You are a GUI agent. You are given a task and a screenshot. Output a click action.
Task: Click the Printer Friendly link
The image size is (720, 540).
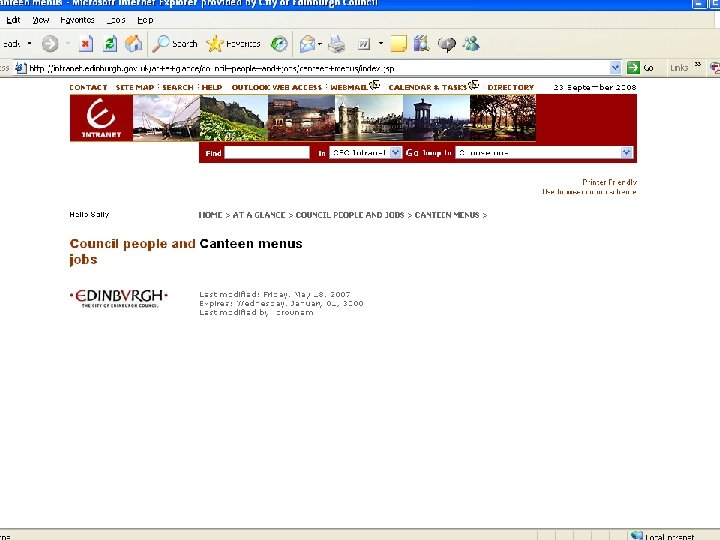609,182
